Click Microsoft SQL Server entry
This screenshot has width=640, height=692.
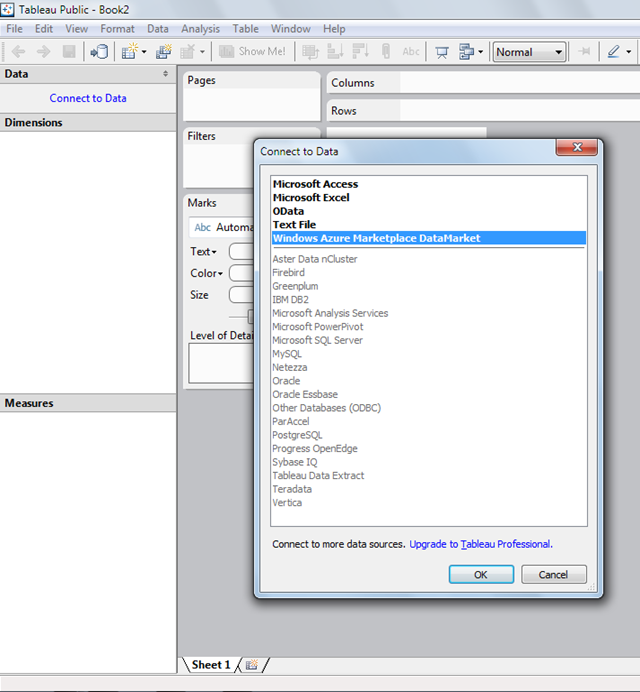pyautogui.click(x=429, y=340)
